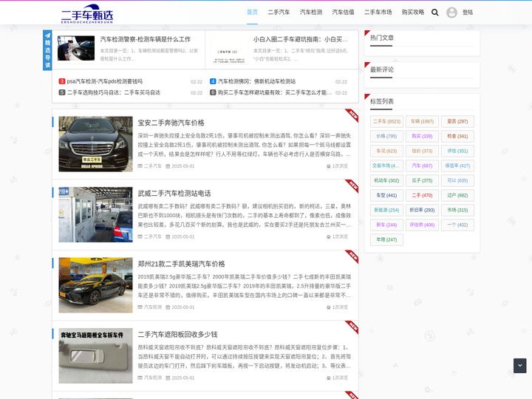
Task: Click the number 4 badge beside 汽车检测佛冈
Action: click(213, 81)
